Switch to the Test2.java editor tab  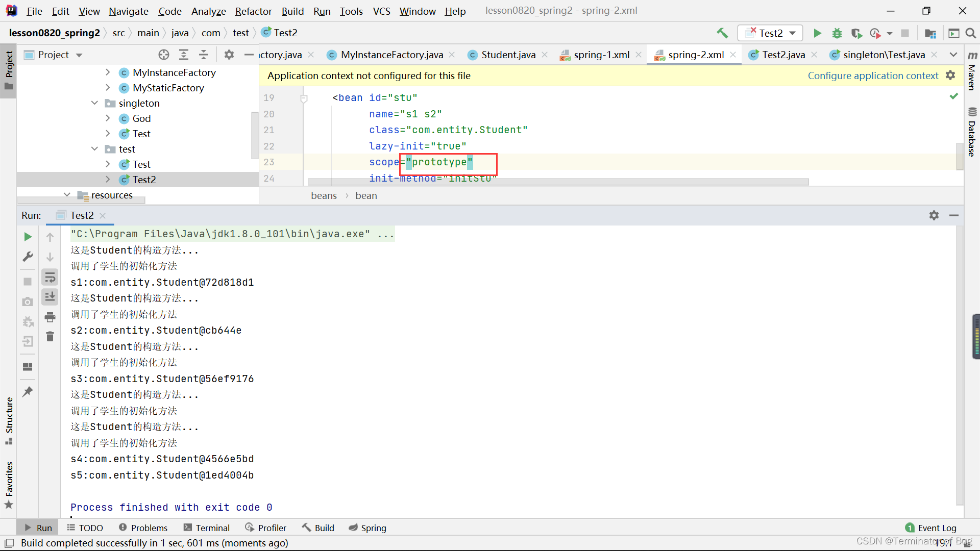[783, 55]
